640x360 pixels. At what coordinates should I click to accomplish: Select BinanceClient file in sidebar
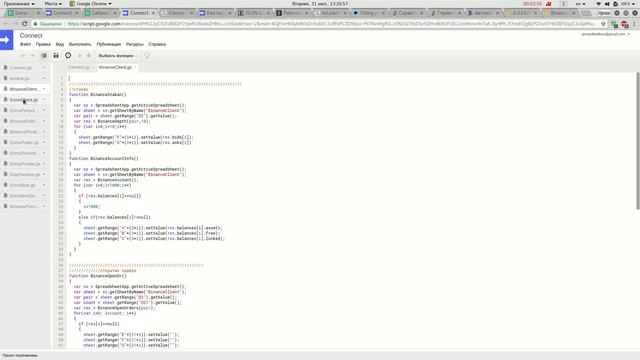pyautogui.click(x=24, y=89)
